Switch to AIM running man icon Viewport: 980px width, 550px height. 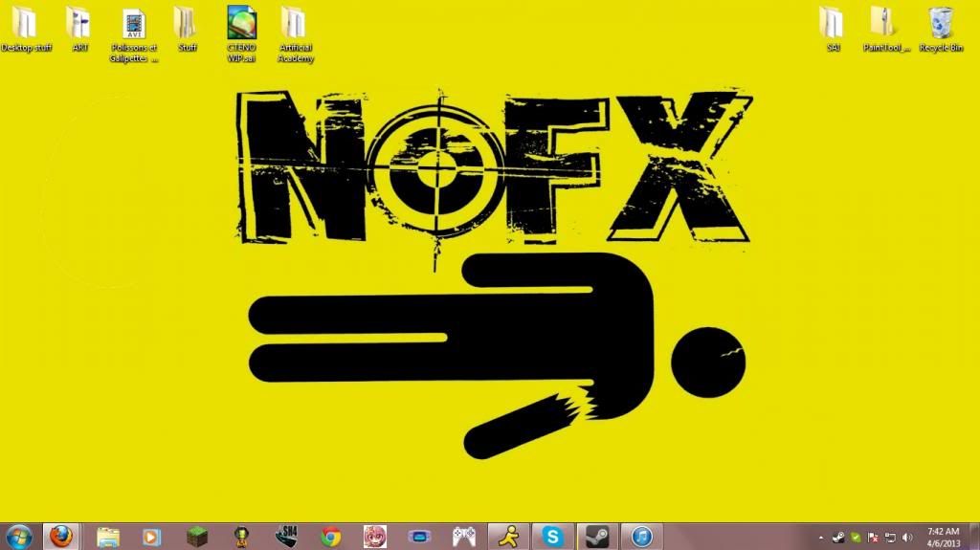pos(509,537)
